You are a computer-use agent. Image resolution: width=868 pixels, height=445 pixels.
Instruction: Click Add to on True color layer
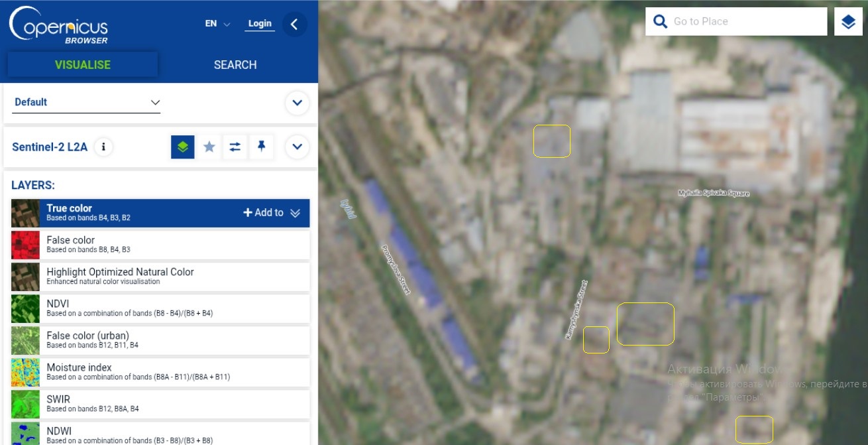(x=264, y=213)
